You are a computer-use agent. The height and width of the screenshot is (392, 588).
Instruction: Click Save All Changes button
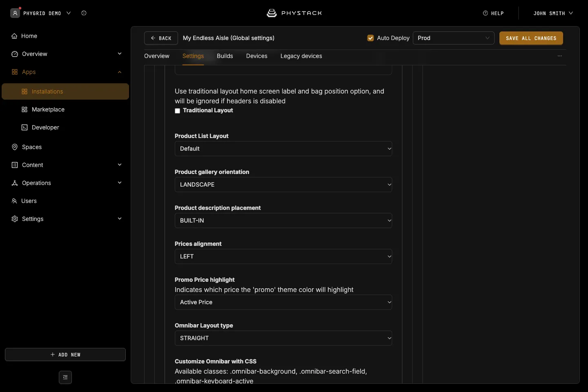[531, 38]
